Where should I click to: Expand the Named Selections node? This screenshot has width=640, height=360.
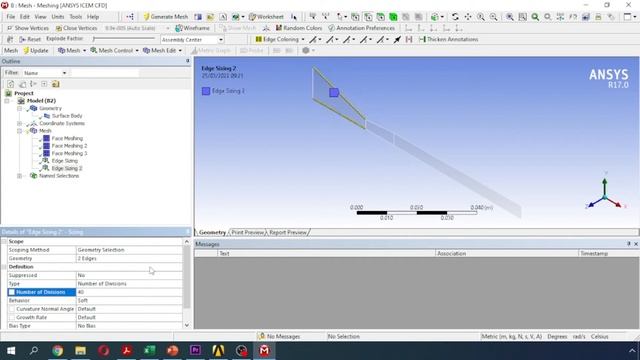(19, 176)
